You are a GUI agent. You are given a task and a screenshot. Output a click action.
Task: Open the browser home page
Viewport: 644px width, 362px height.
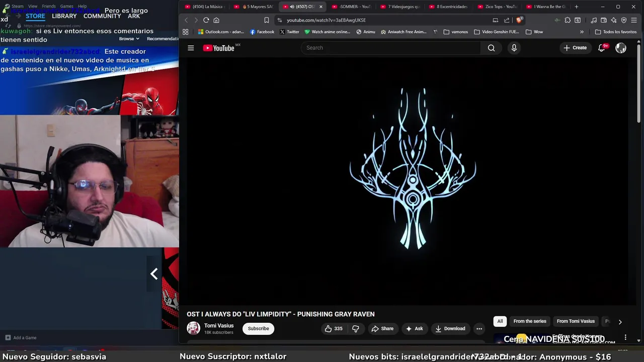coord(216,20)
